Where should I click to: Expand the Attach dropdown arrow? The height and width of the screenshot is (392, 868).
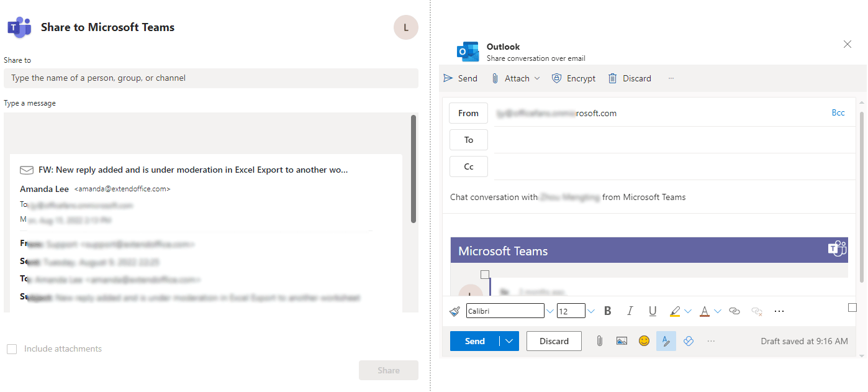(537, 78)
